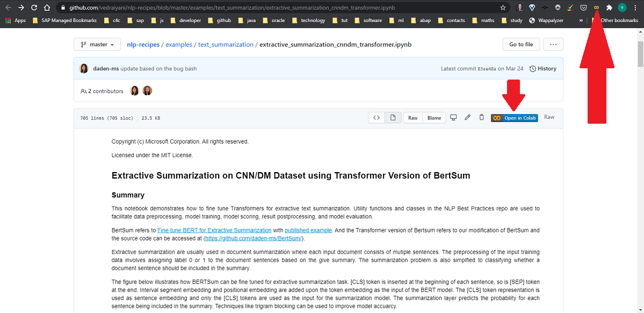Open the 'published example' link
This screenshot has height=313, width=644.
pos(308,230)
